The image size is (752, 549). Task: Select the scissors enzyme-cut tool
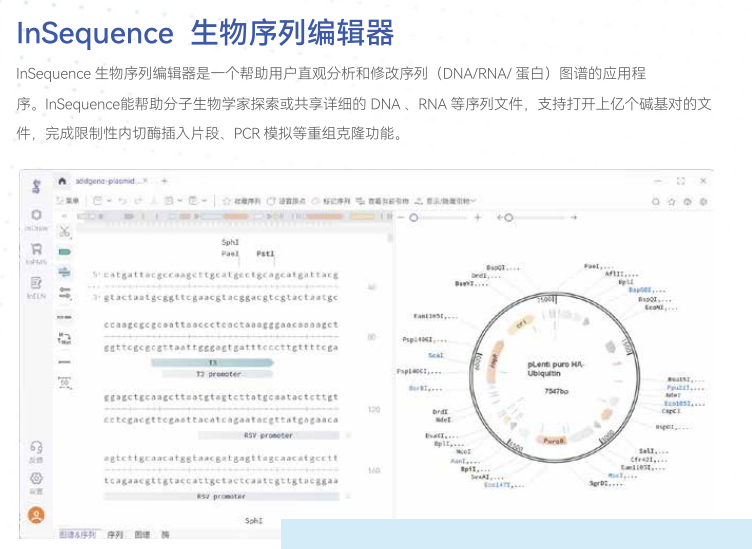65,232
